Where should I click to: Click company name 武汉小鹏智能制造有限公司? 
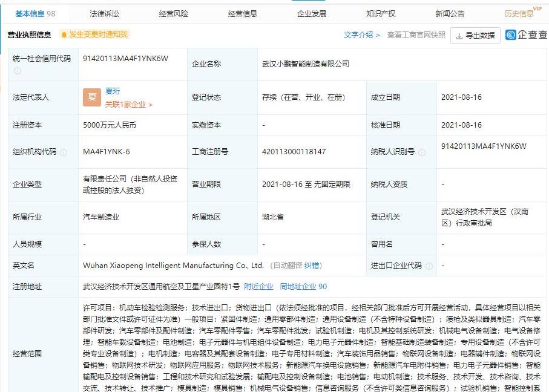point(306,64)
